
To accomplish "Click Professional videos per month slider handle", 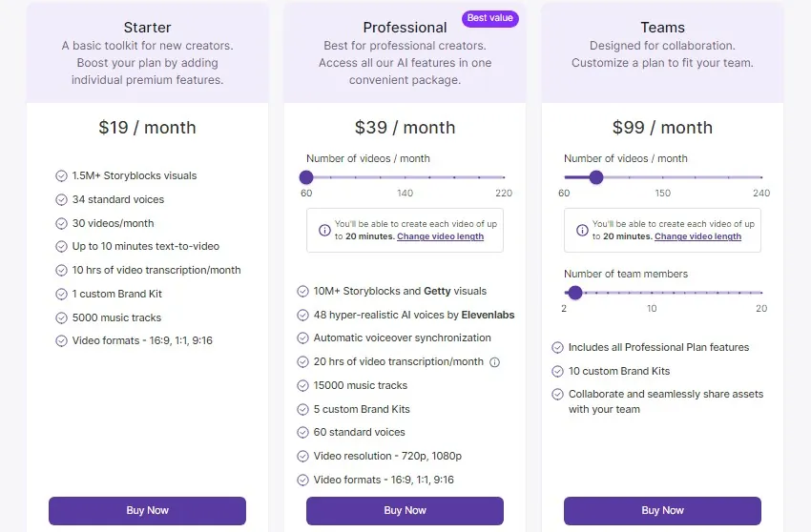I will point(306,177).
